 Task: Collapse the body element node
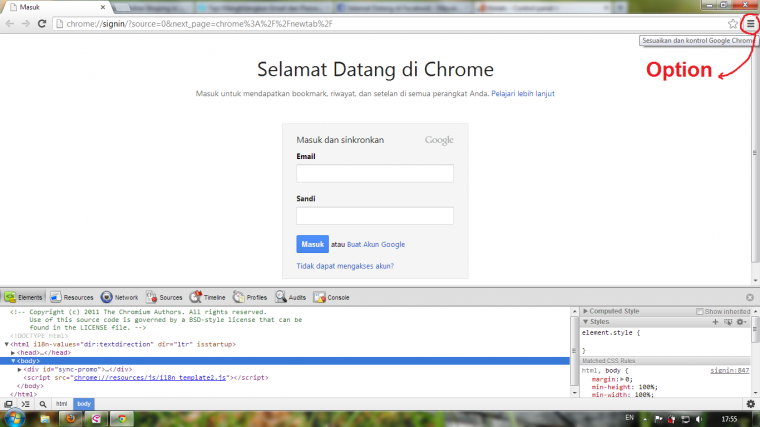[13, 361]
